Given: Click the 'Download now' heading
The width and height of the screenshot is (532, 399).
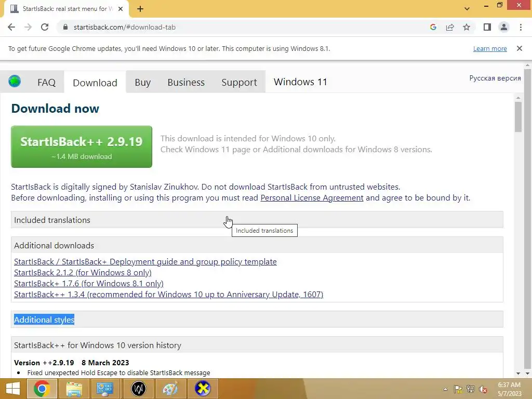Looking at the screenshot, I should pos(55,108).
